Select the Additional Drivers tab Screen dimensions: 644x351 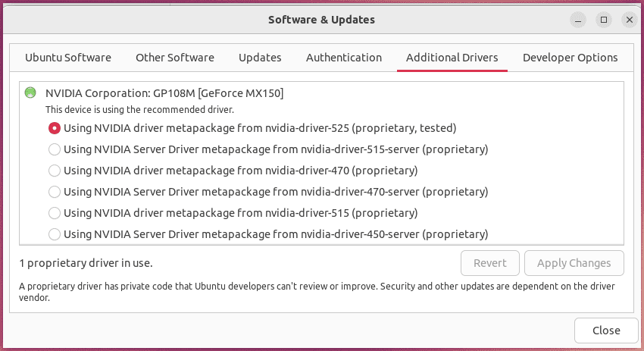[452, 58]
